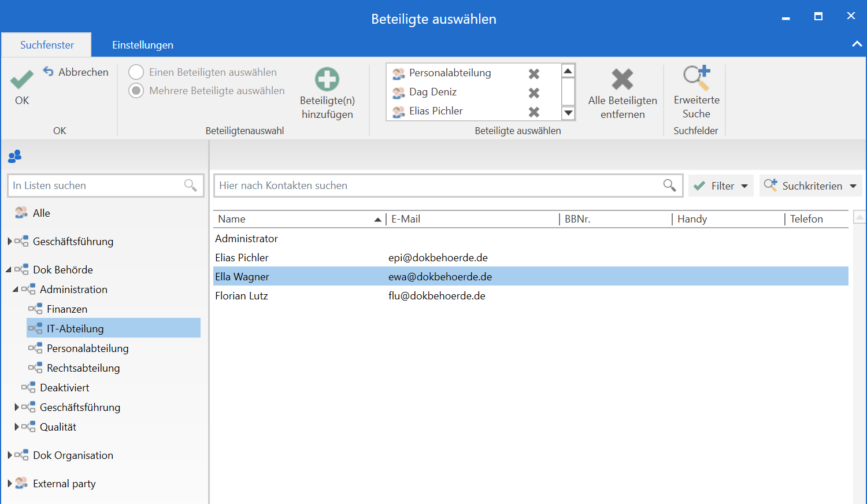Switch to the Suchfenster tab

click(47, 45)
